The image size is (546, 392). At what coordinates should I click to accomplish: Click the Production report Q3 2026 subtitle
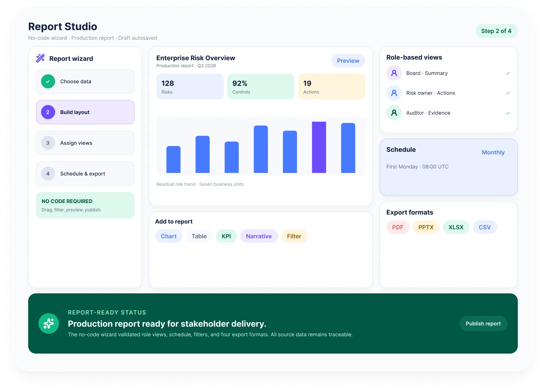click(x=186, y=66)
